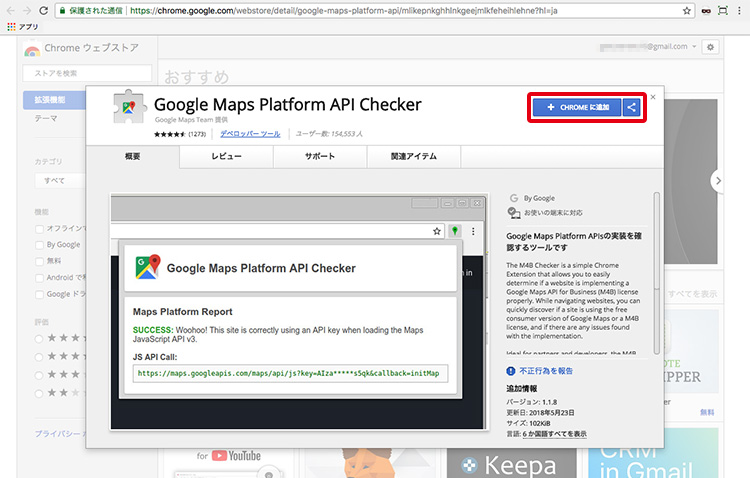This screenshot has width=750, height=478.
Task: Click the By Google G icon
Action: pyautogui.click(x=514, y=198)
